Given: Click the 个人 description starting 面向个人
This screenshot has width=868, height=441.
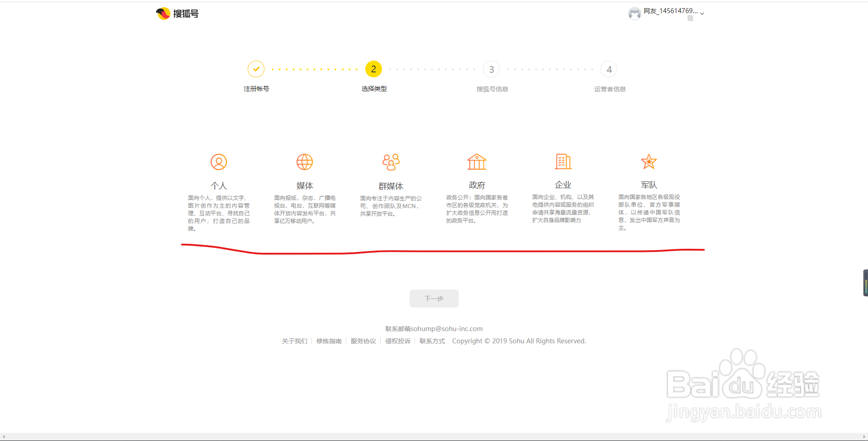Looking at the screenshot, I should coord(219,213).
